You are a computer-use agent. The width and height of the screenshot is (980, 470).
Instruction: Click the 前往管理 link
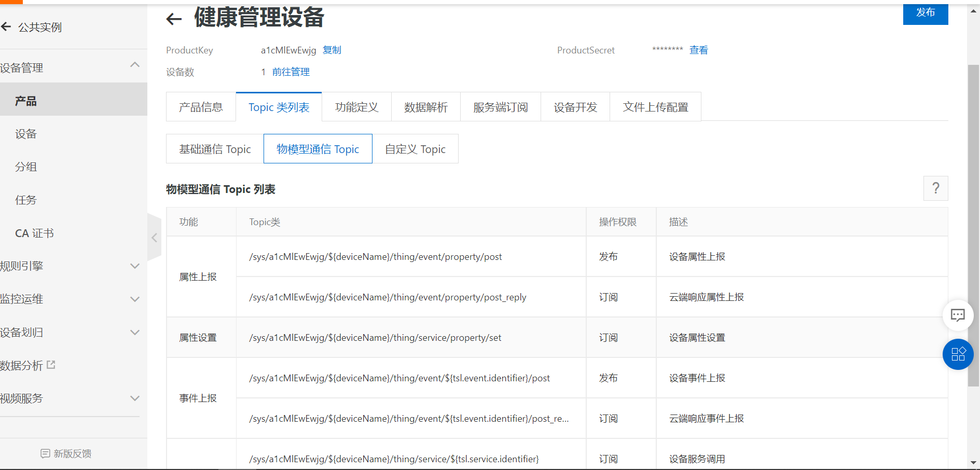click(291, 72)
